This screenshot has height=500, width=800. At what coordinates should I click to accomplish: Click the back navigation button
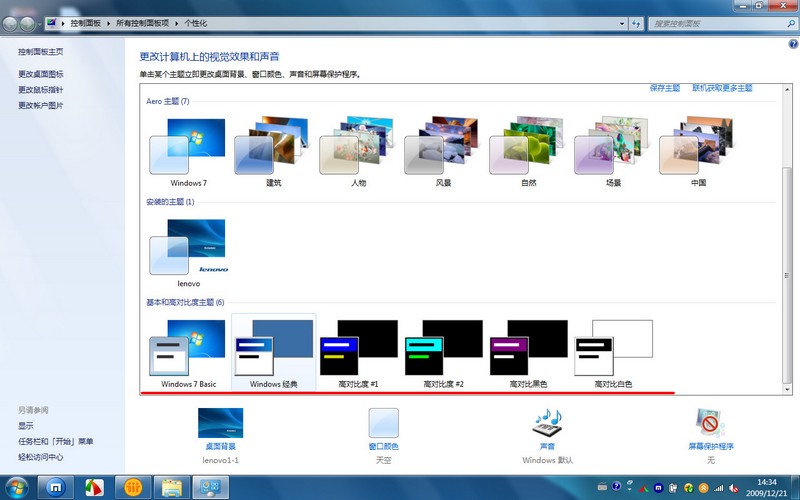click(x=10, y=23)
